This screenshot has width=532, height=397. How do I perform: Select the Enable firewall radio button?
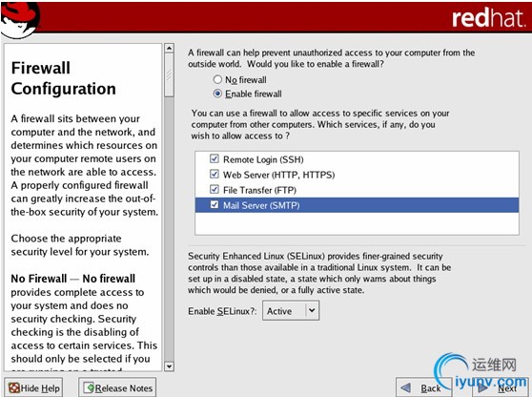[217, 94]
